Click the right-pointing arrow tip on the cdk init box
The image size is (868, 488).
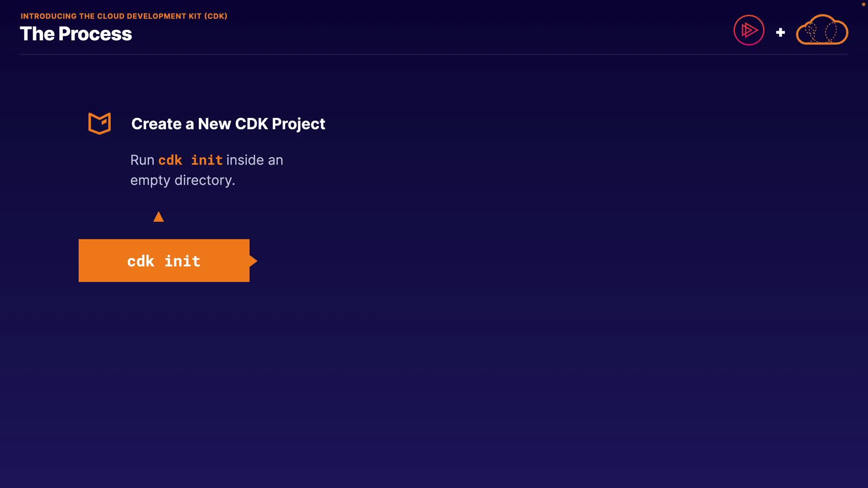tap(254, 261)
